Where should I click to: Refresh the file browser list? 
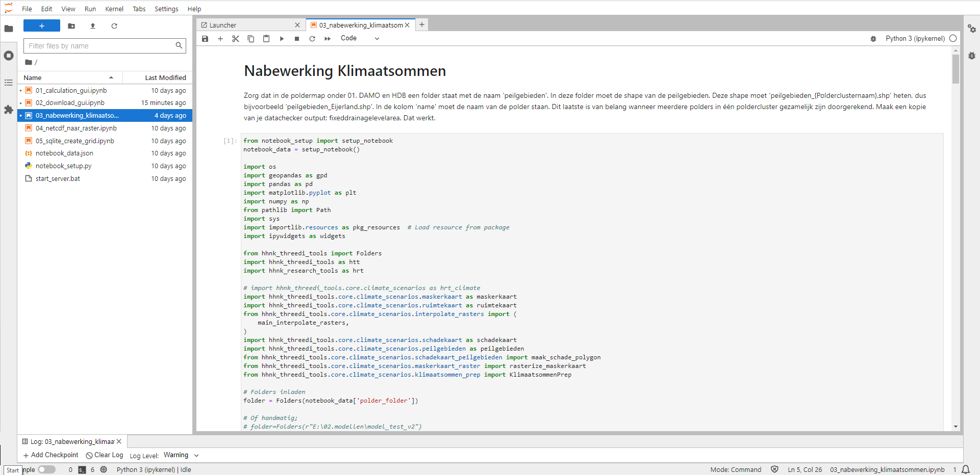(114, 26)
